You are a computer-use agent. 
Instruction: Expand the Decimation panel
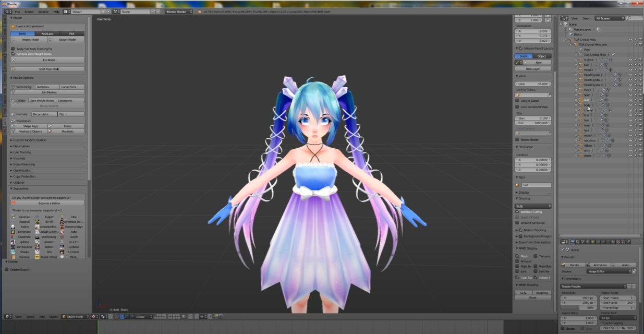click(x=21, y=146)
